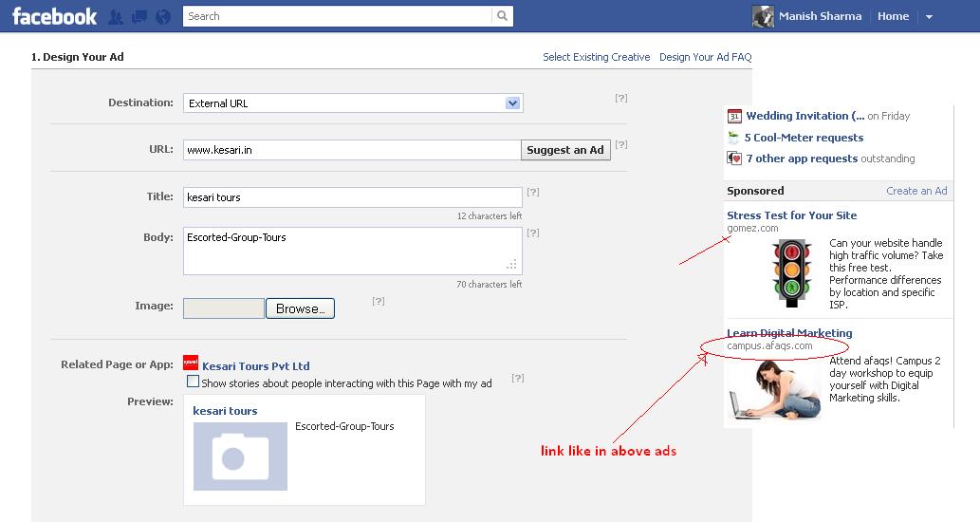
Task: Open Design Your Ad FAQ link
Action: [x=705, y=57]
